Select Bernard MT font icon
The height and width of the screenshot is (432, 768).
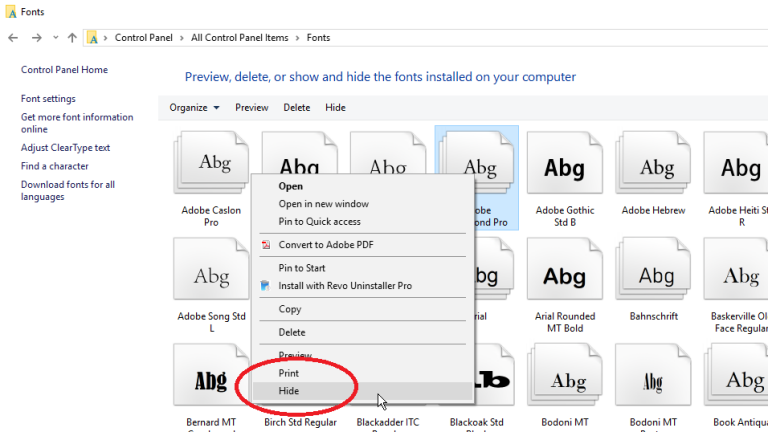[x=211, y=375]
